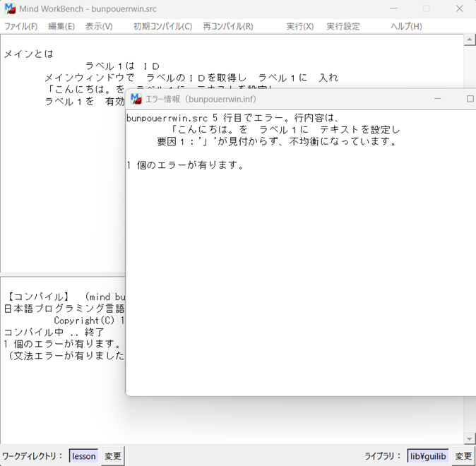Click the 要因1 error cause line
Screen dimensions: 476x466
pyautogui.click(x=277, y=141)
